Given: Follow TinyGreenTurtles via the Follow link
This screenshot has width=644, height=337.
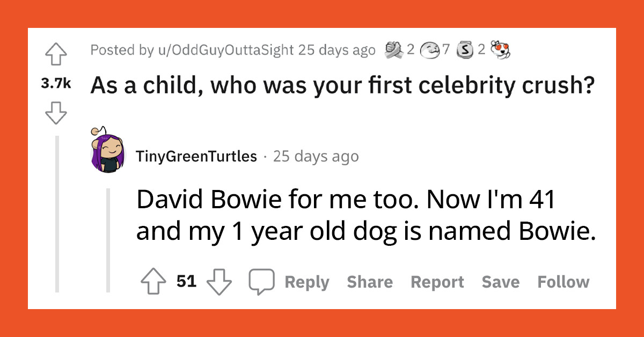Looking at the screenshot, I should click(x=563, y=281).
